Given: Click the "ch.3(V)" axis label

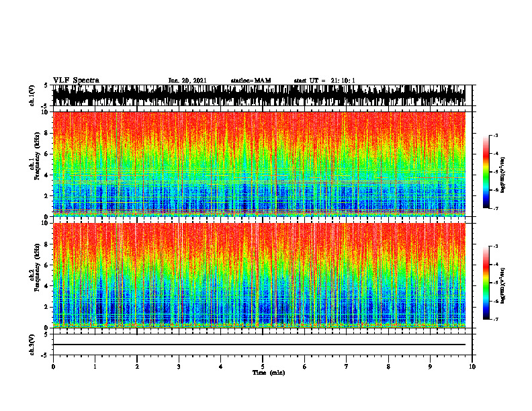Looking at the screenshot, I should click(32, 345).
